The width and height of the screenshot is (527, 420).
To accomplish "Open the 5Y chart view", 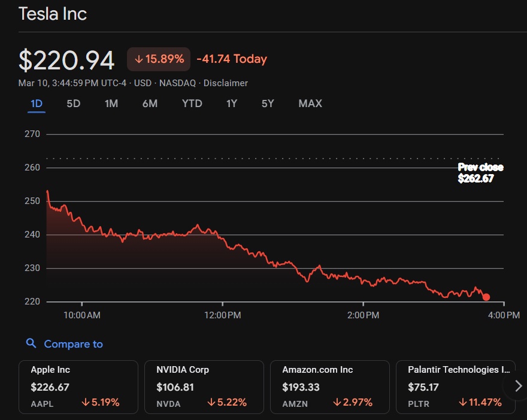I will click(x=268, y=104).
